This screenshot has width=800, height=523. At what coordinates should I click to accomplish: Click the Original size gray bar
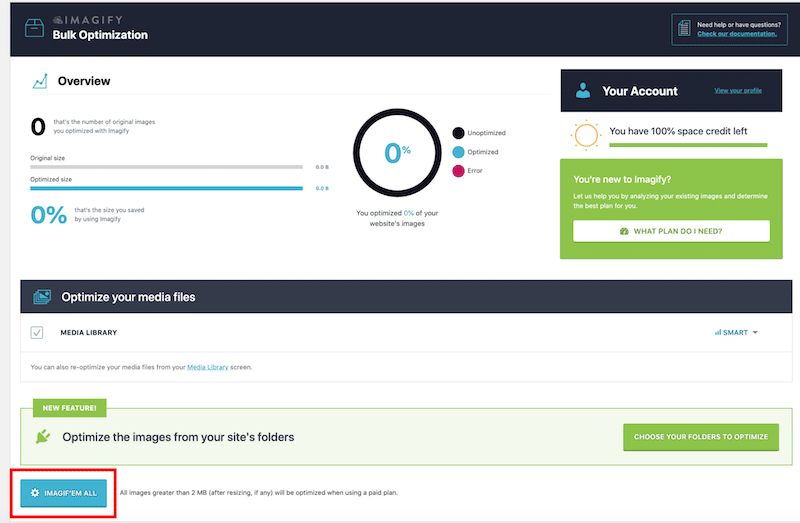point(166,167)
